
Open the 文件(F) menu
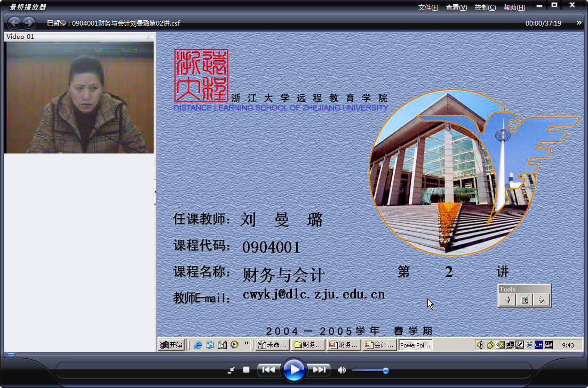pos(428,7)
